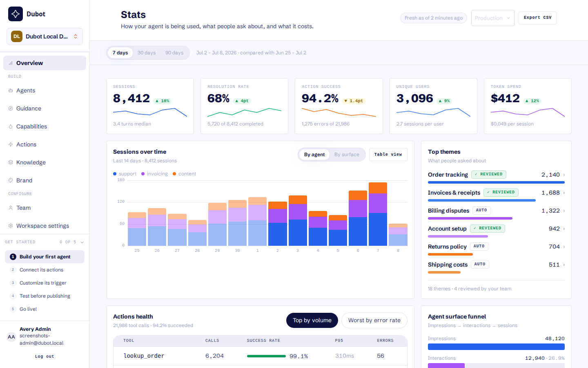Click the Brand palette icon

11,180
